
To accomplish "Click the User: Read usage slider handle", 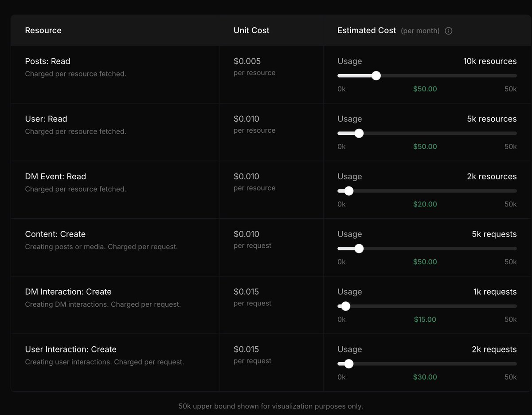I will pyautogui.click(x=359, y=133).
